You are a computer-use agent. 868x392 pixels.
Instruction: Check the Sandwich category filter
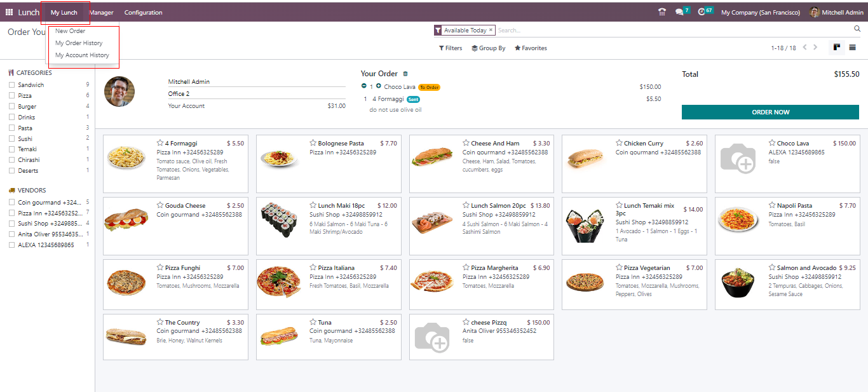pyautogui.click(x=11, y=85)
